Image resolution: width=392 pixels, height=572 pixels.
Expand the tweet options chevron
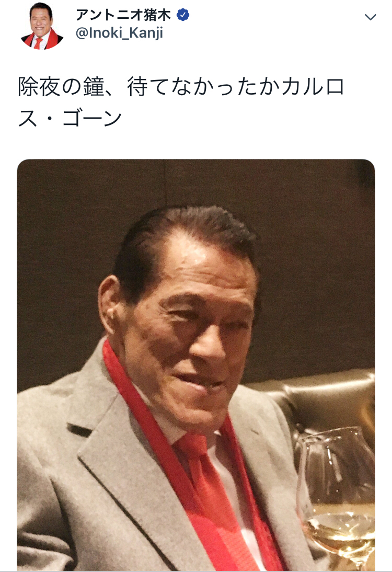coord(371,17)
